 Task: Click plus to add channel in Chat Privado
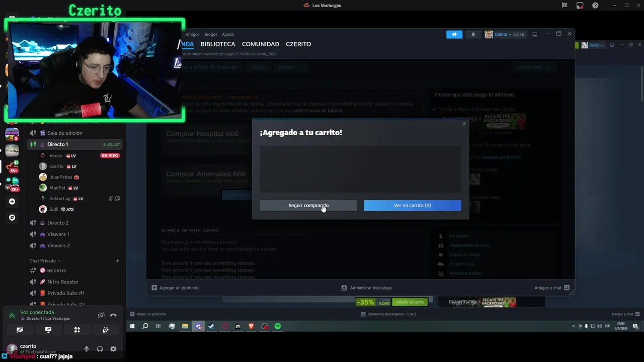pos(117,261)
